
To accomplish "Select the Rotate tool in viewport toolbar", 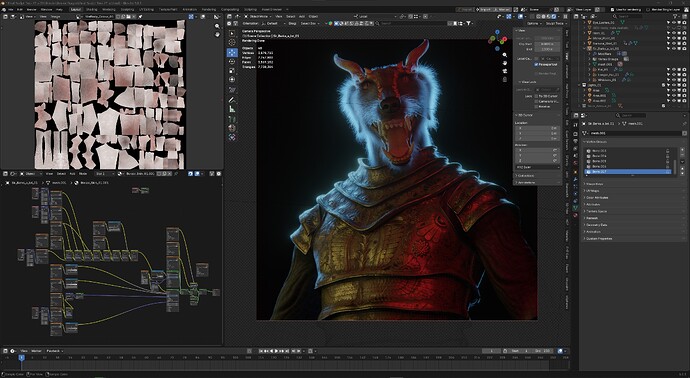I will tap(232, 62).
